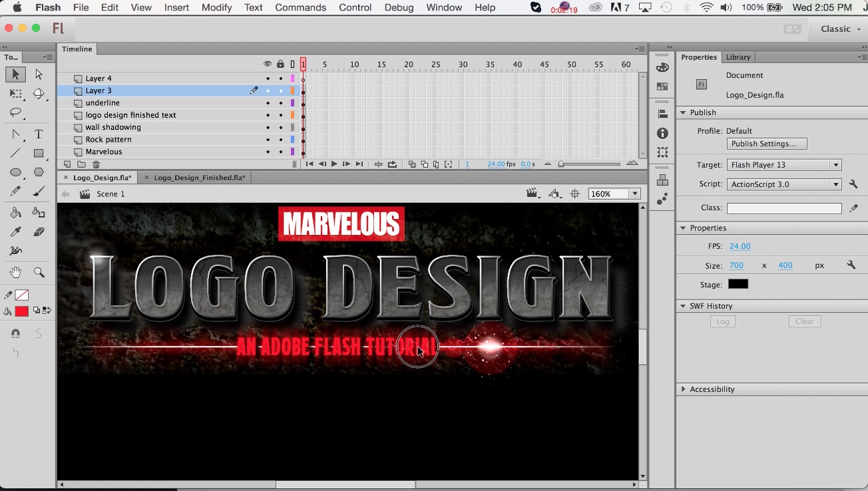Activate the Lasso tool
Image resolution: width=868 pixels, height=491 pixels.
[16, 113]
